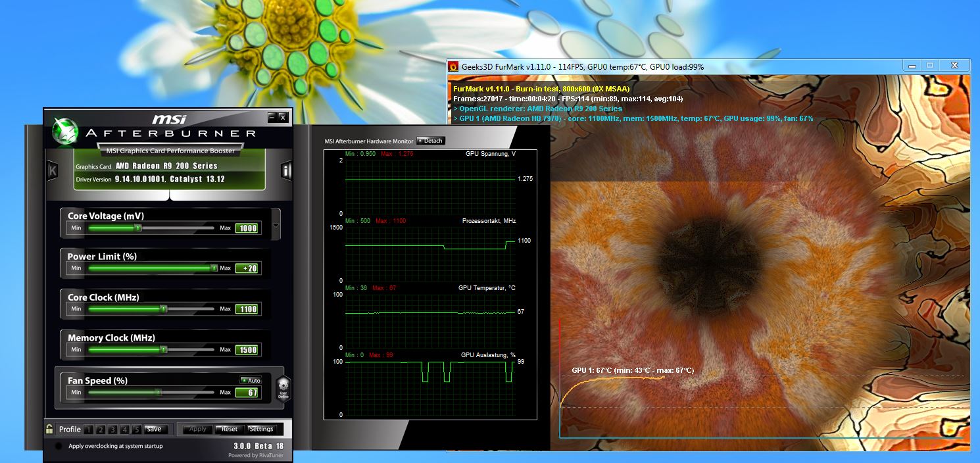
Task: Select profile slot 4
Action: pos(125,429)
